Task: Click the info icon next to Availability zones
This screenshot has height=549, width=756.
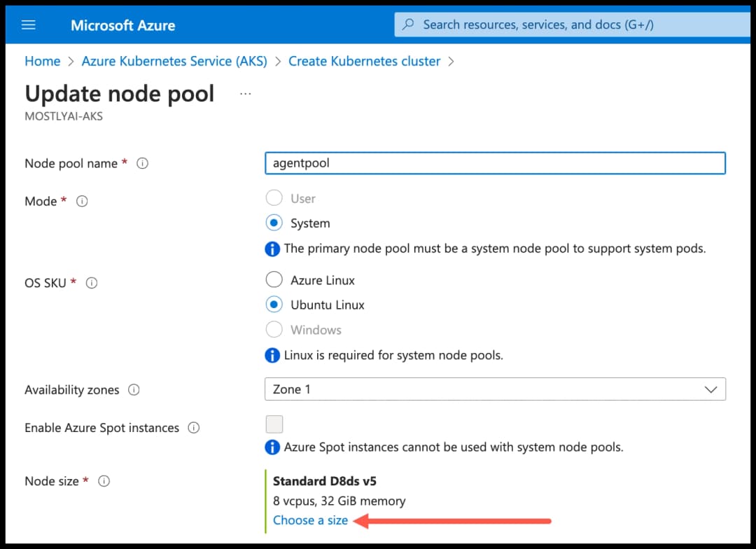Action: click(x=134, y=390)
